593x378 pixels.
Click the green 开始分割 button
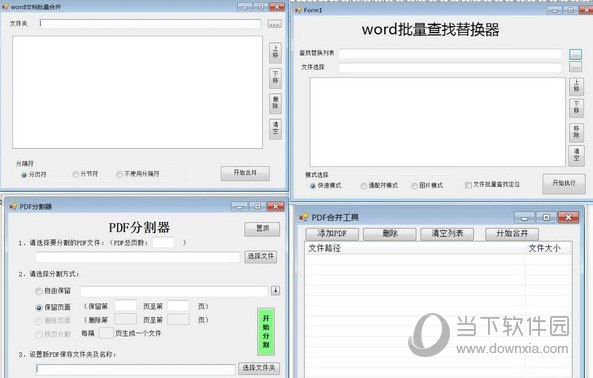(x=266, y=332)
